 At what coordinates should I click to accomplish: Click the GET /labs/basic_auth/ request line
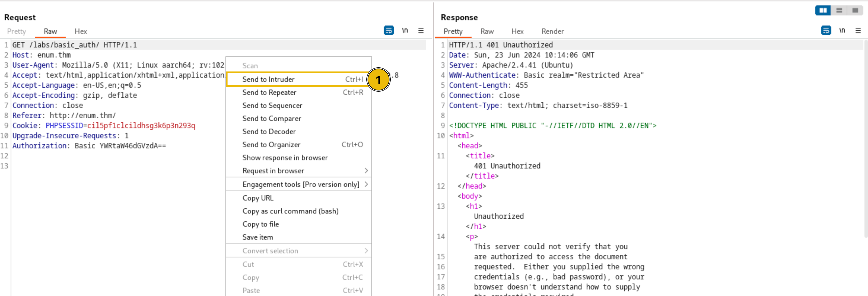[74, 45]
